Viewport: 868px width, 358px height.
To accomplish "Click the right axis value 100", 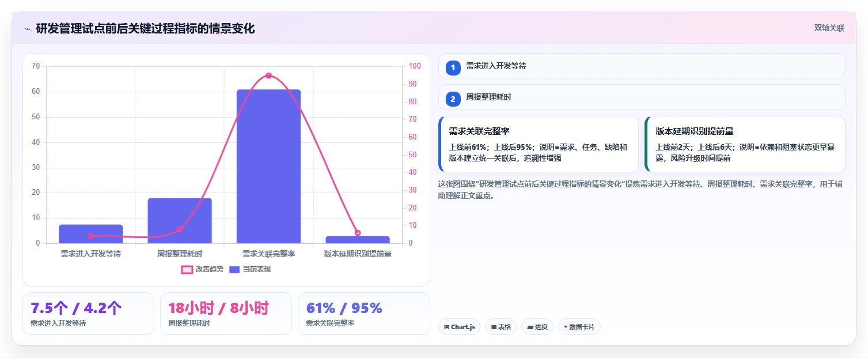I will click(x=415, y=66).
